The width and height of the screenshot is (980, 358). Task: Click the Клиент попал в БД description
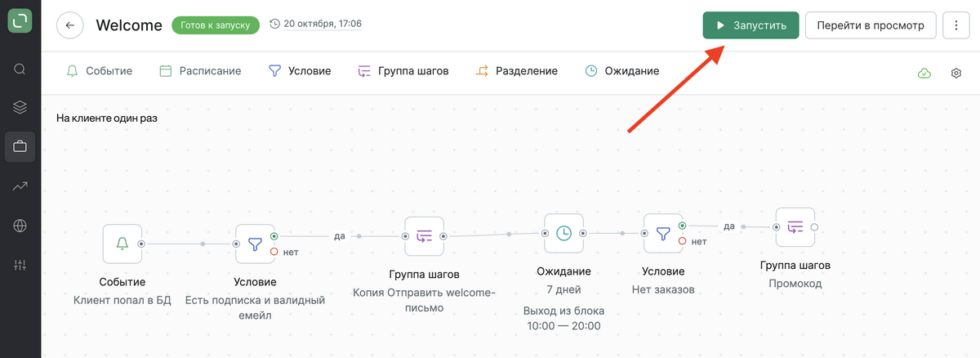tap(122, 300)
